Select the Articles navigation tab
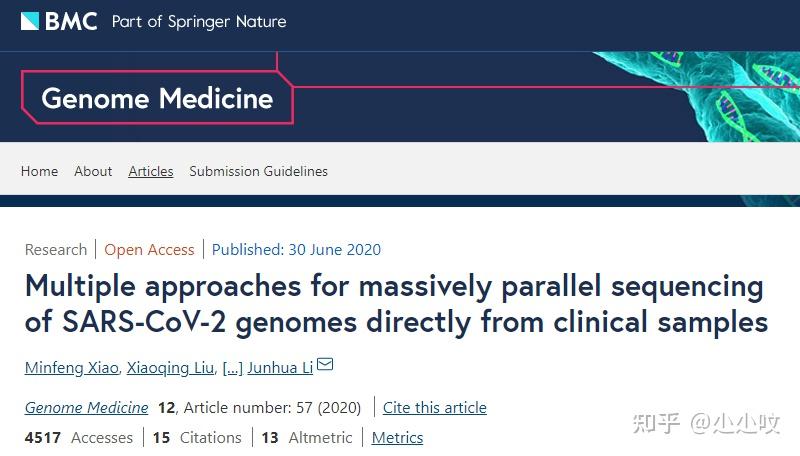Image resolution: width=800 pixels, height=456 pixels. 151,171
